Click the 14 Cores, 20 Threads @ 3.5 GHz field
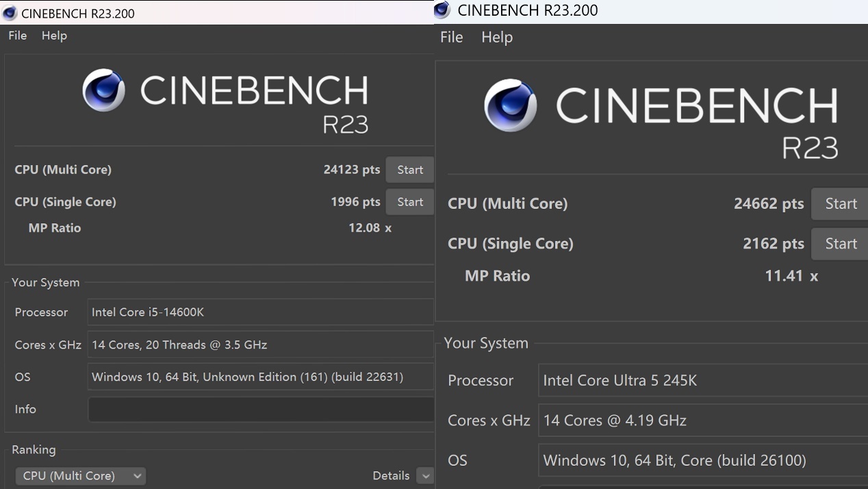 [x=261, y=344]
